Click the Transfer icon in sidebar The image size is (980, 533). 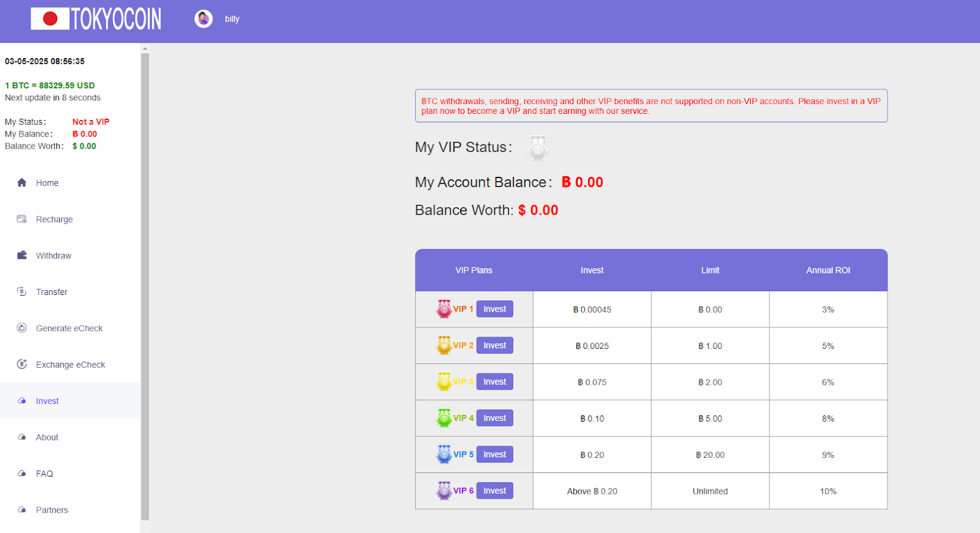pos(22,291)
